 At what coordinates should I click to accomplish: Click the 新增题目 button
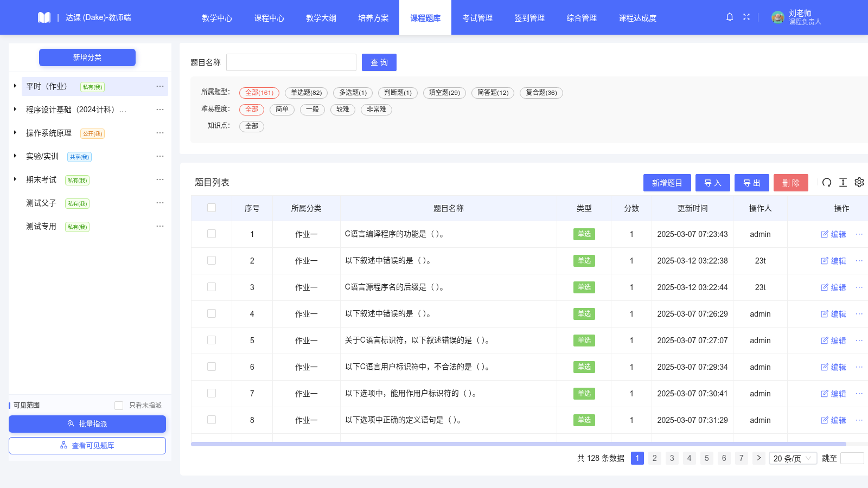tap(667, 183)
